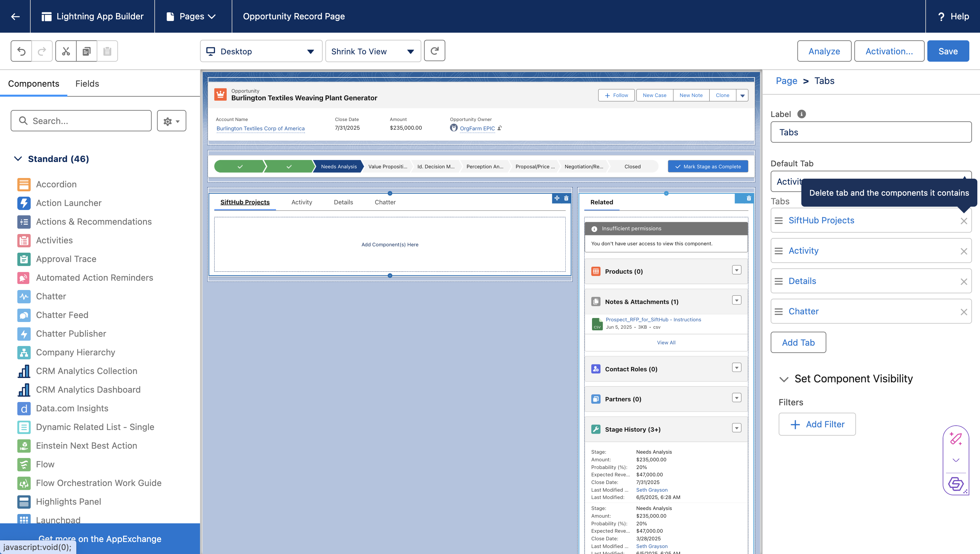
Task: Remove the Details tab with its X
Action: (x=963, y=282)
